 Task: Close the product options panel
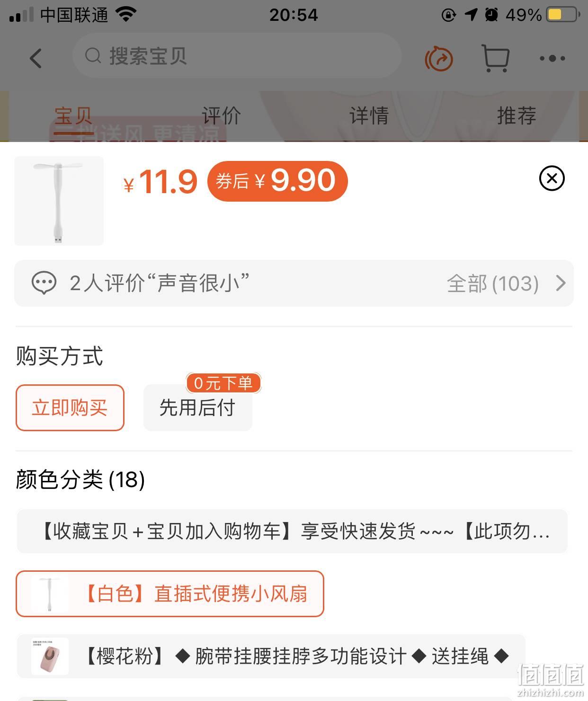[552, 178]
